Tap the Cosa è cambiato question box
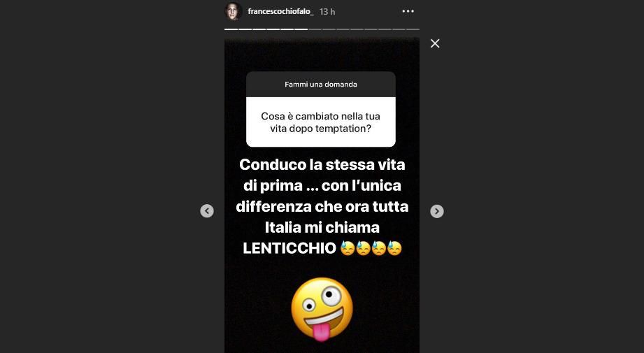Image resolution: width=644 pixels, height=353 pixels. click(321, 122)
